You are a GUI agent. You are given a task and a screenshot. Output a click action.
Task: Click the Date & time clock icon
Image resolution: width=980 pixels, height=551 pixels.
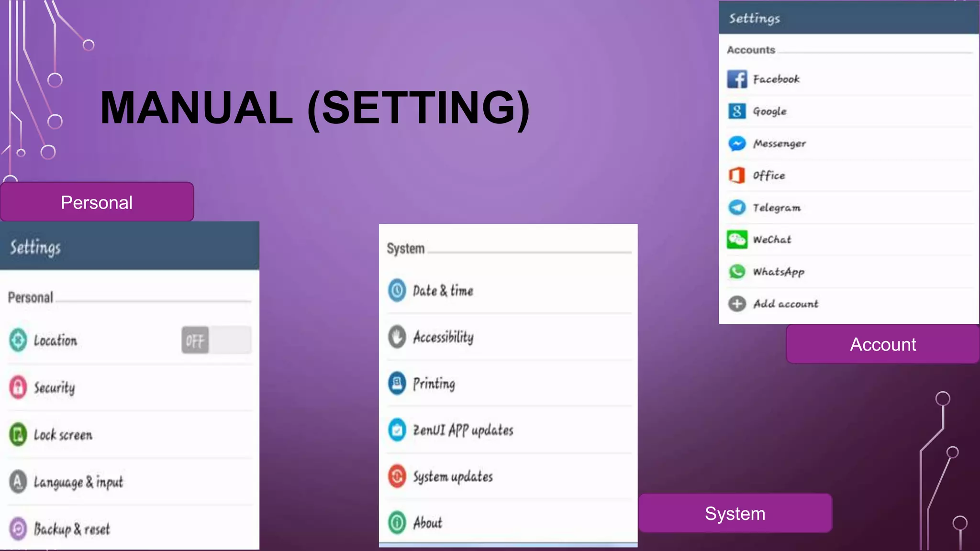(x=397, y=290)
